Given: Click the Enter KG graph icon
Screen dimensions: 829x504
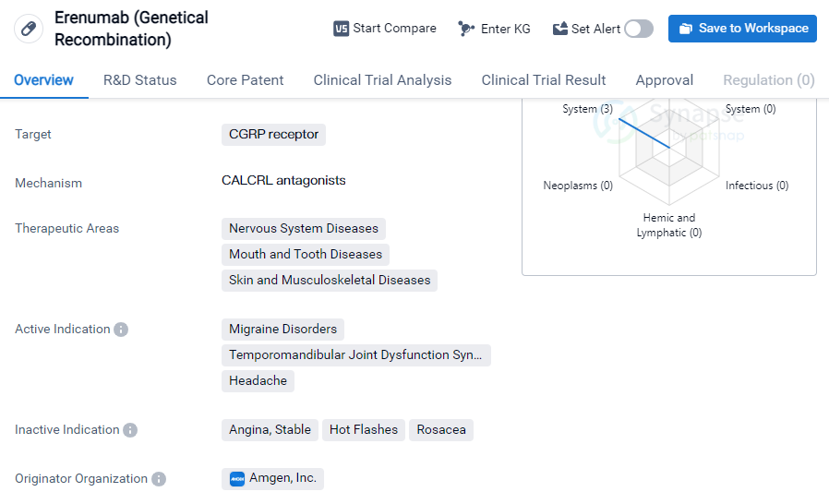Looking at the screenshot, I should [x=467, y=29].
